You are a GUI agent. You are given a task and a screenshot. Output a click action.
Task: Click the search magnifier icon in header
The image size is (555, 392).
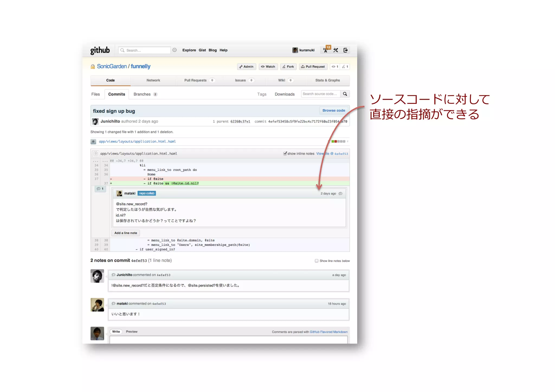(x=122, y=50)
